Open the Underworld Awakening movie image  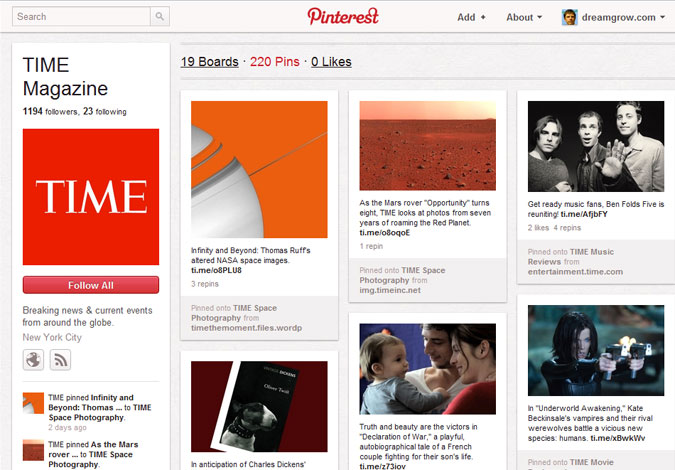click(x=596, y=350)
